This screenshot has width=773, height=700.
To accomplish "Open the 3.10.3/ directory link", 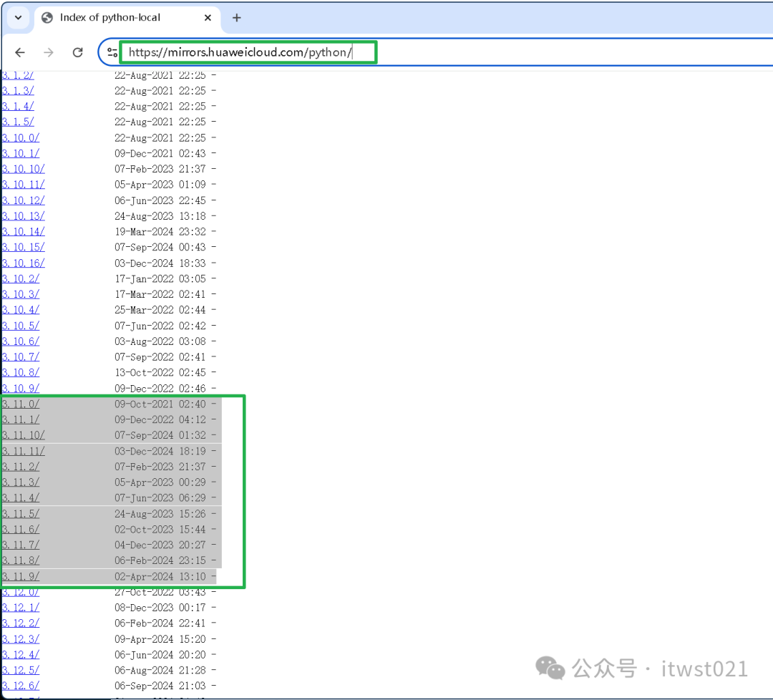I will click(21, 294).
